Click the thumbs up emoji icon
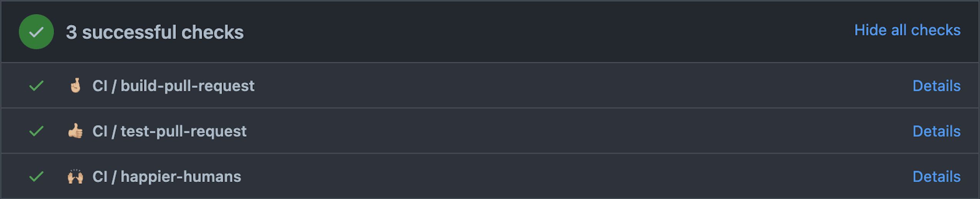980x199 pixels. point(75,131)
